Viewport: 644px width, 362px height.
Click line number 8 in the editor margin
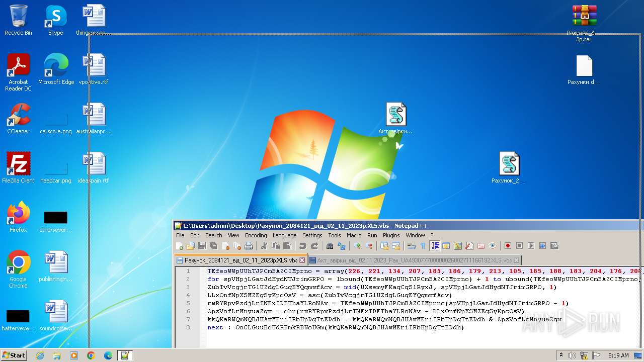tap(188, 327)
